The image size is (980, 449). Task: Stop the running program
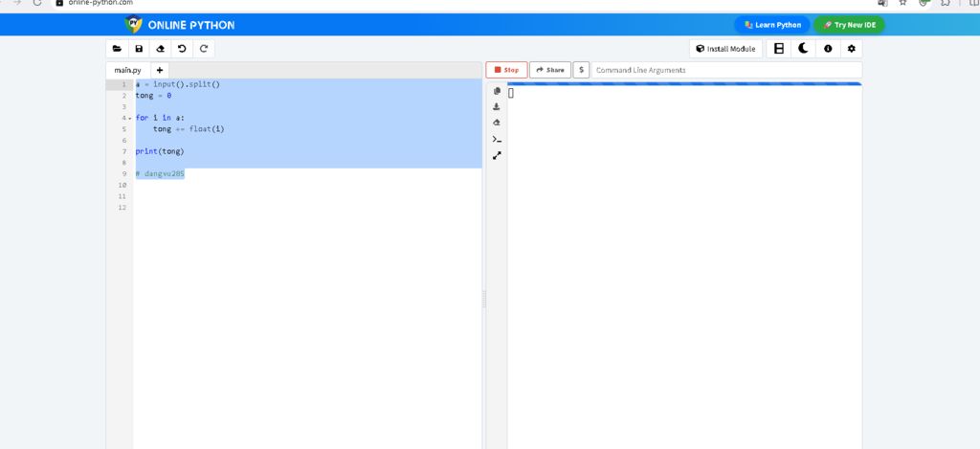pos(506,70)
